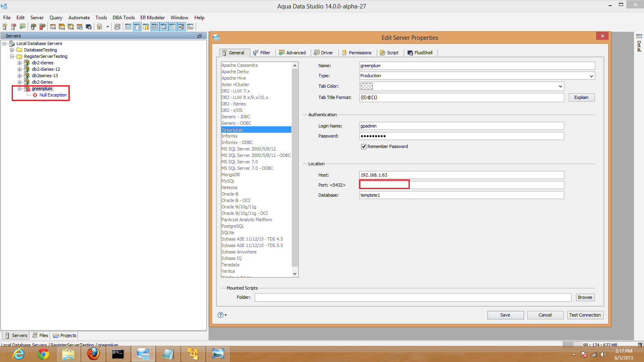Switch to the Advanced tab

293,53
